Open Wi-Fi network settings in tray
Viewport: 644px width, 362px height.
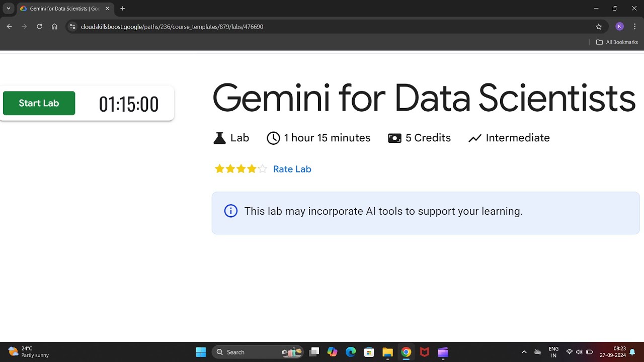[x=570, y=352]
